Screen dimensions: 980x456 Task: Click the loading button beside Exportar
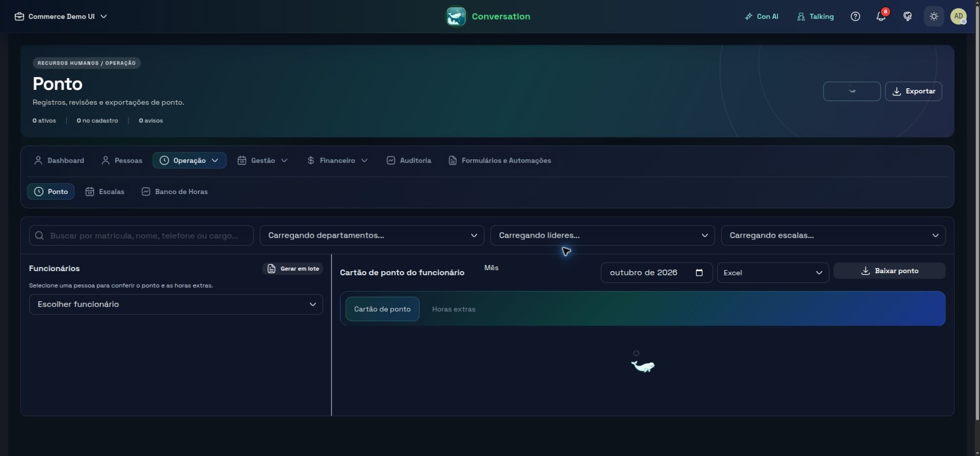click(x=852, y=91)
